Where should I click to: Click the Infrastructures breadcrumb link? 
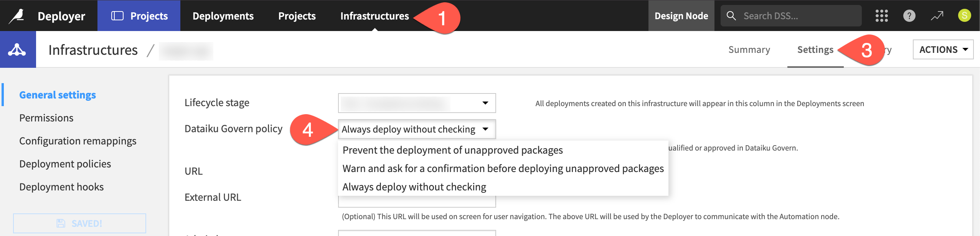click(x=93, y=50)
